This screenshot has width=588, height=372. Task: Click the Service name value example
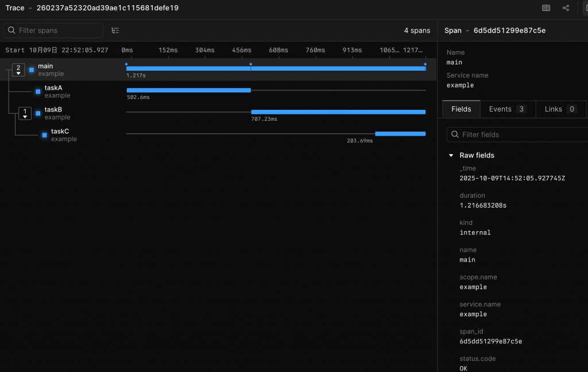460,85
